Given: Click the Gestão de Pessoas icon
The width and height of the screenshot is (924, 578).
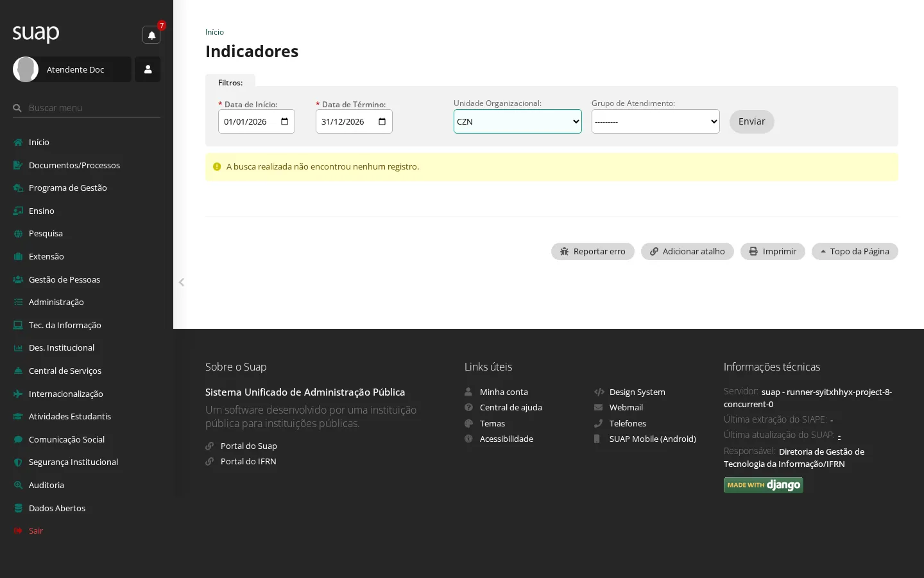Looking at the screenshot, I should point(18,279).
